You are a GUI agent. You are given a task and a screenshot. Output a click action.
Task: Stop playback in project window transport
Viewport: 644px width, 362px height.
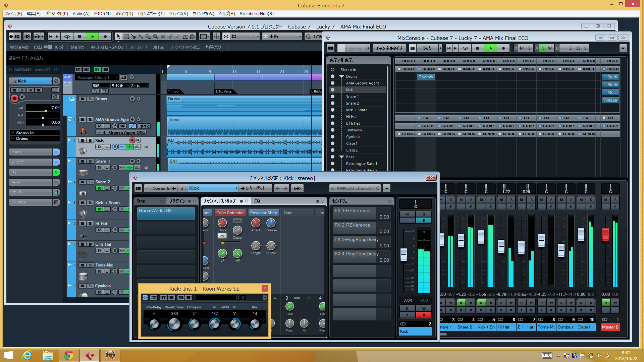pyautogui.click(x=79, y=36)
